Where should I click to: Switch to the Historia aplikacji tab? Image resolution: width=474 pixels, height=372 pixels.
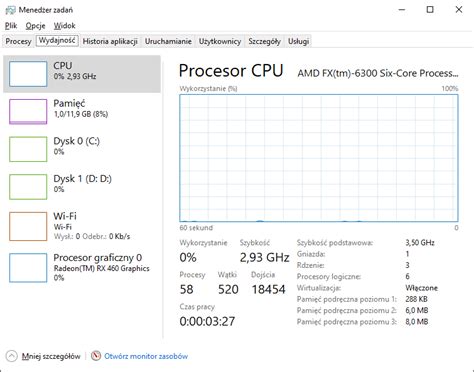110,41
